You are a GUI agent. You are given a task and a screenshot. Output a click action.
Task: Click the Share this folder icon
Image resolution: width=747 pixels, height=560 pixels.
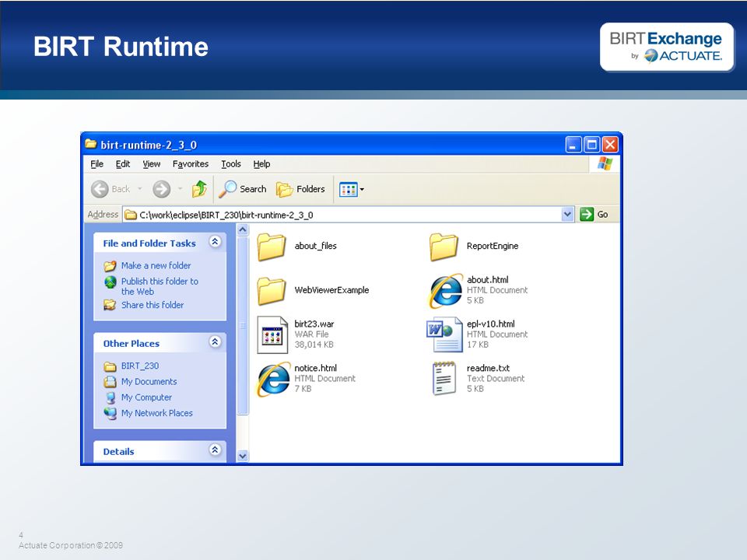coord(110,305)
